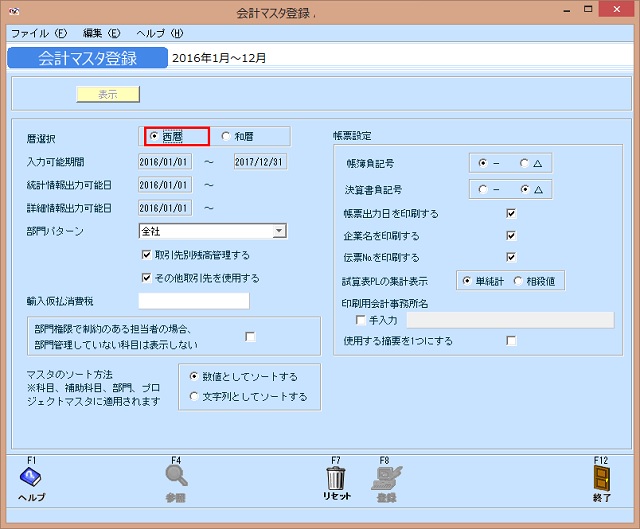Click the 統計情報出力可能日 date field
Viewport: 640px width, 529px height.
click(x=165, y=185)
